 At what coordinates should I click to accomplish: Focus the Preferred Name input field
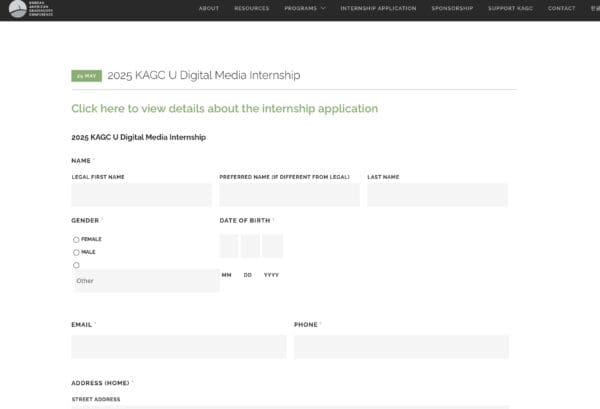[x=289, y=194]
